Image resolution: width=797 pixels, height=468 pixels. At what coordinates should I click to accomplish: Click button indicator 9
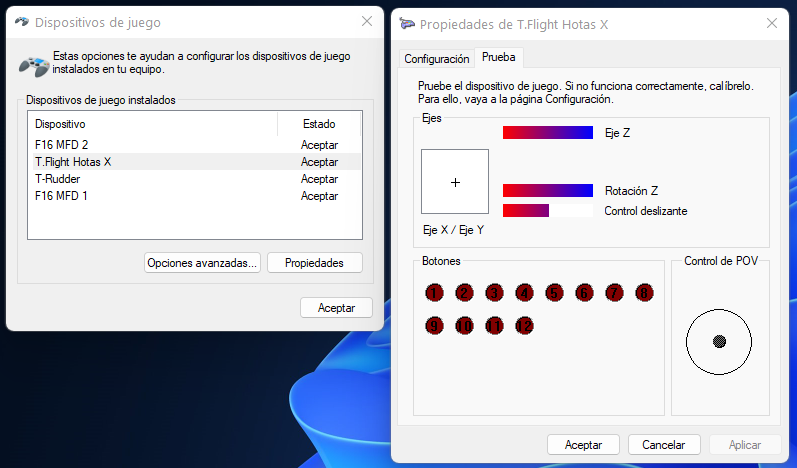click(x=434, y=326)
